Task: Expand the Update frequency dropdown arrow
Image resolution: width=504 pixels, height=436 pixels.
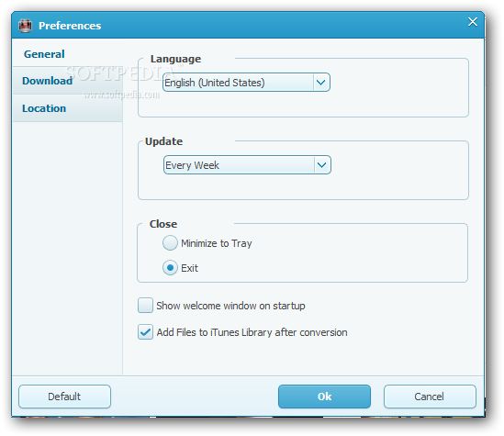Action: 321,165
